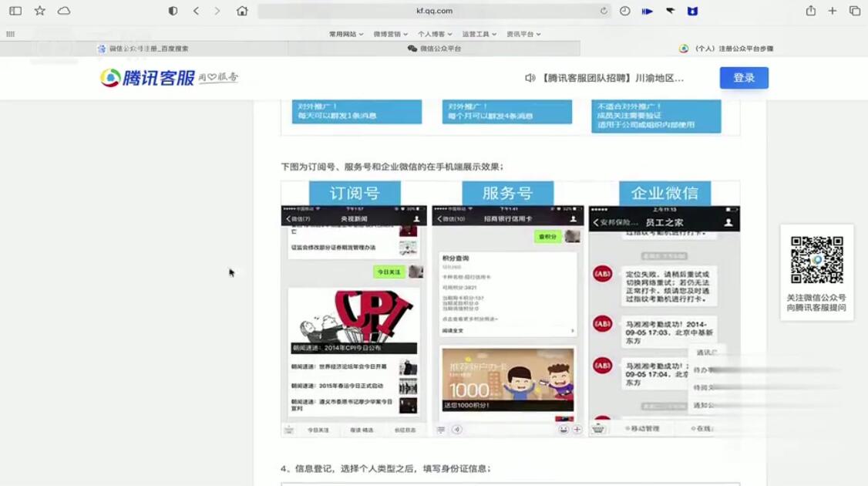Click the blue play-arrow extension icon
This screenshot has height=486, width=868.
pos(647,11)
